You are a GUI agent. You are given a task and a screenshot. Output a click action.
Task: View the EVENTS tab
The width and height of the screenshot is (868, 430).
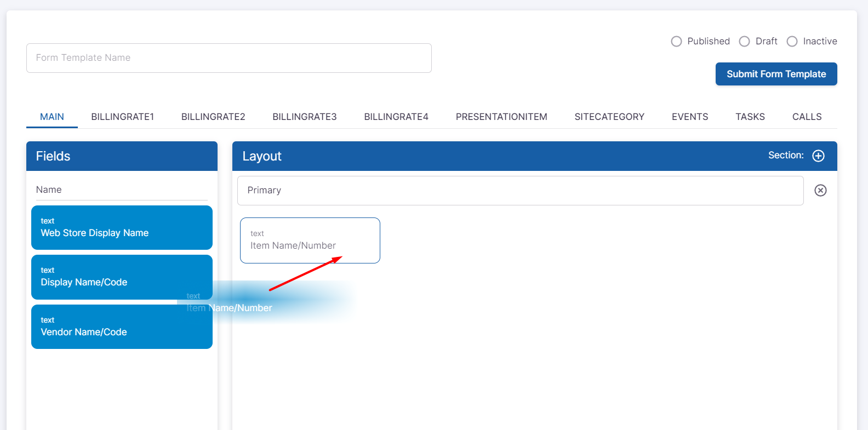click(690, 117)
